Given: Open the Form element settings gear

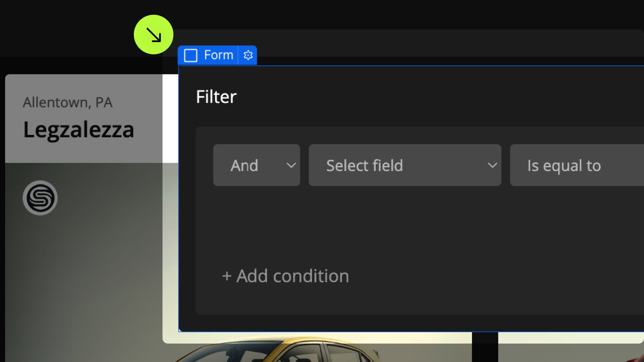Looking at the screenshot, I should [x=248, y=55].
